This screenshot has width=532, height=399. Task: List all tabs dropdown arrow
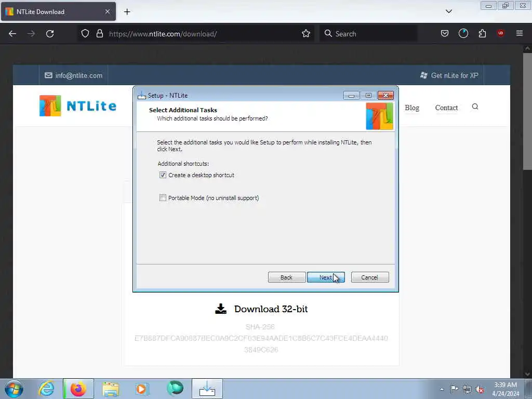click(x=448, y=11)
